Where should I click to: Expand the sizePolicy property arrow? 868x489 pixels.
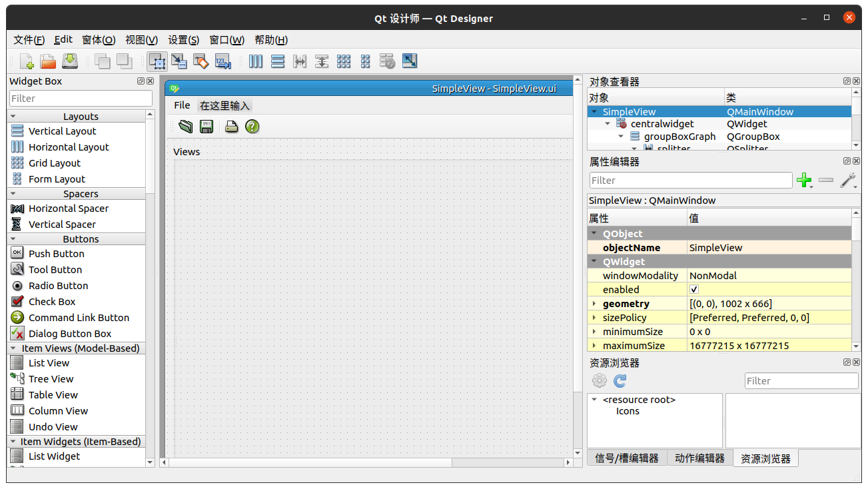(594, 317)
